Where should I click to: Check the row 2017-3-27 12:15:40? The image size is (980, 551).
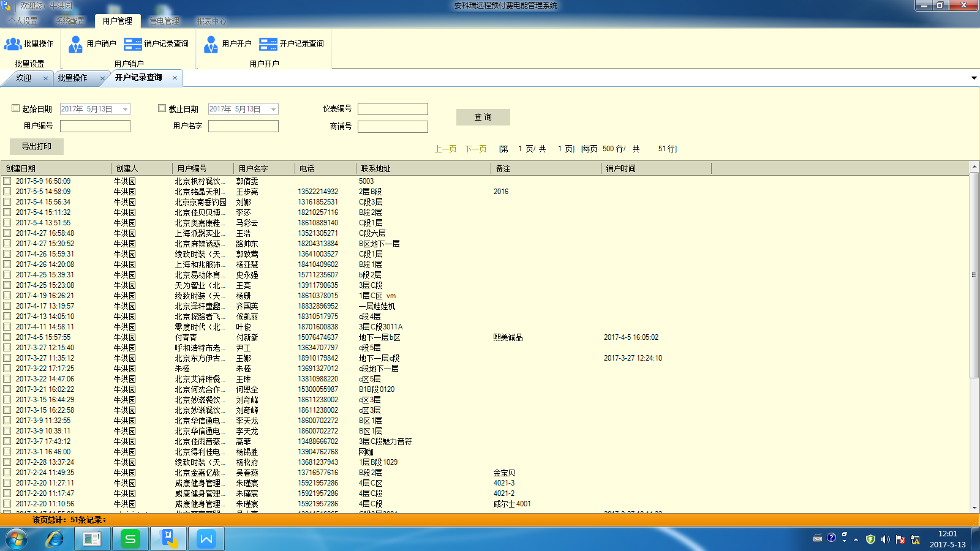tap(7, 348)
